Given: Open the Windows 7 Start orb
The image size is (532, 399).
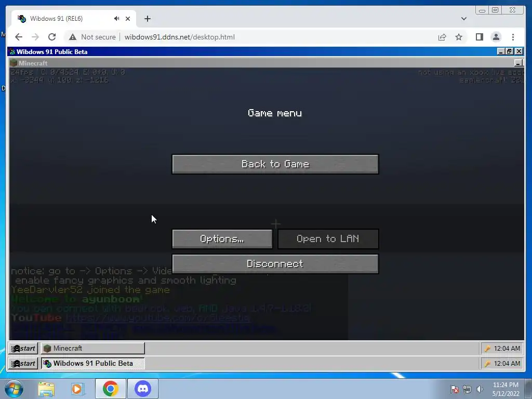Looking at the screenshot, I should (x=14, y=389).
